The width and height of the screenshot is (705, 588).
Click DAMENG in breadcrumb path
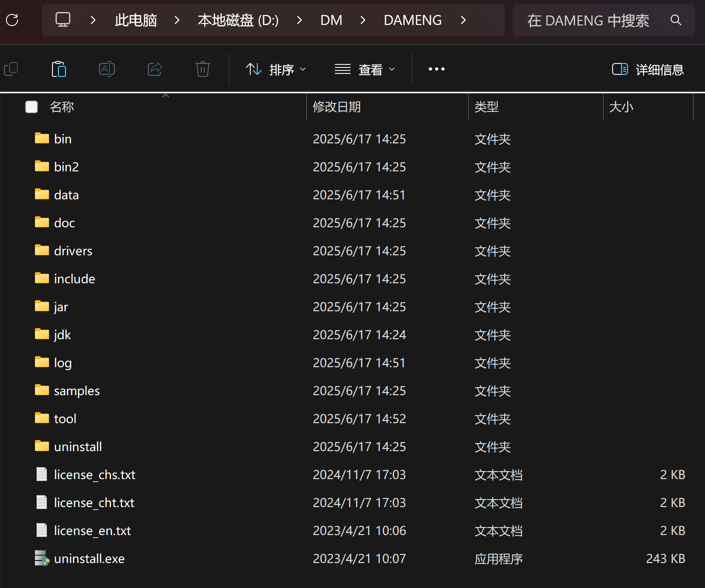coord(413,20)
